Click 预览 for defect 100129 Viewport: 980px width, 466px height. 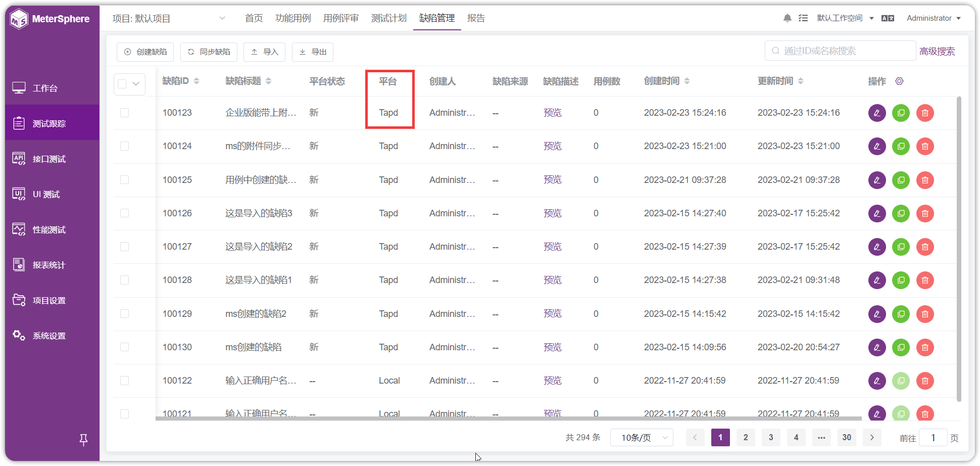point(552,314)
